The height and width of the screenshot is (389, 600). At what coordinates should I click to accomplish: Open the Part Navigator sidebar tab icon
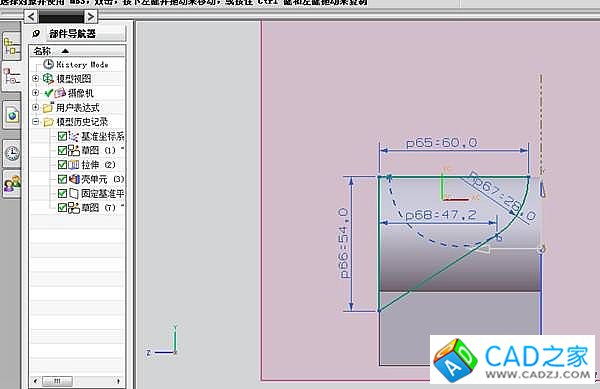11,77
